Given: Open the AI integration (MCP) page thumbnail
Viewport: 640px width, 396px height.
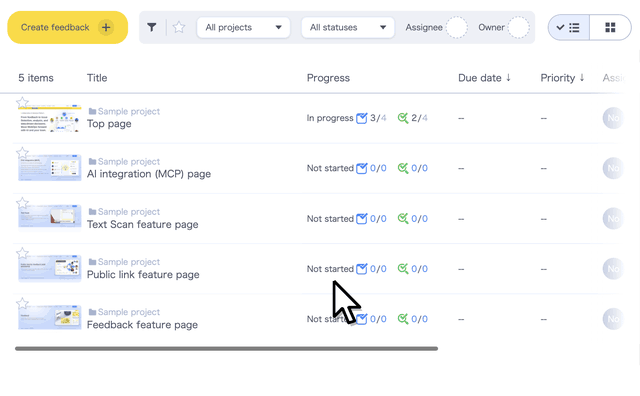Looking at the screenshot, I should 49,168.
